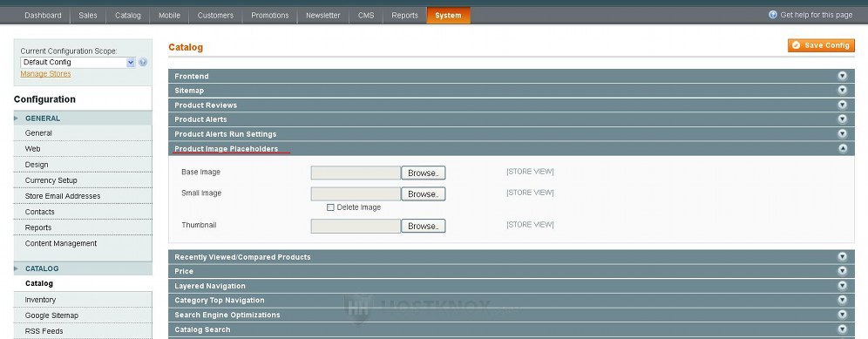Open the Current Configuration Scope dropdown
Image resolution: width=868 pixels, height=339 pixels.
(x=78, y=63)
